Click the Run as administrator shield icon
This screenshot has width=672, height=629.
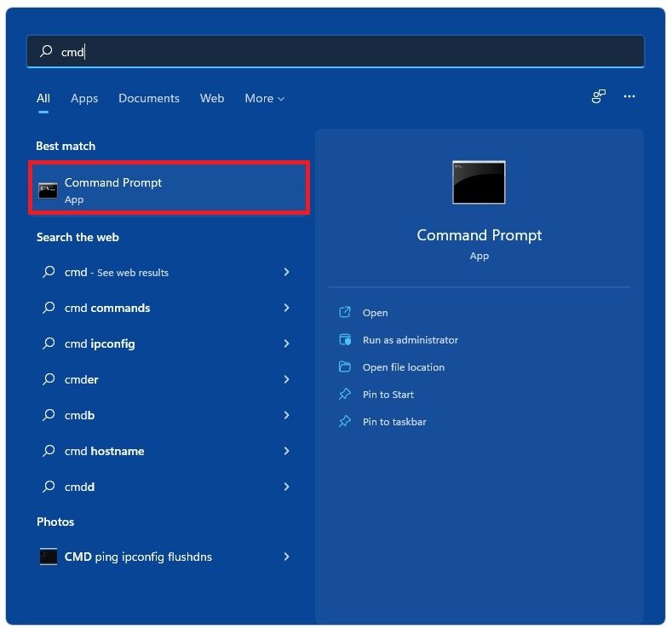(345, 340)
